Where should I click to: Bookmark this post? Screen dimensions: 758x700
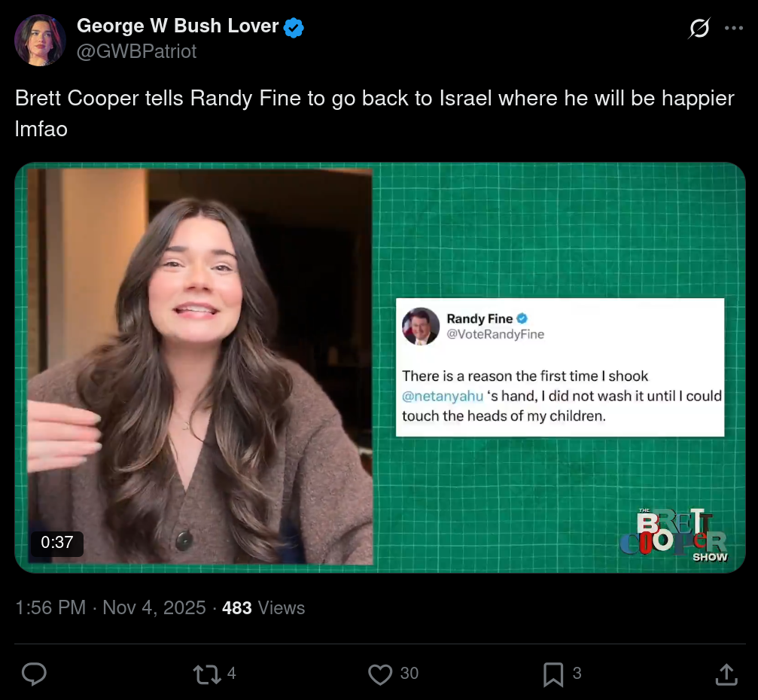pyautogui.click(x=553, y=674)
